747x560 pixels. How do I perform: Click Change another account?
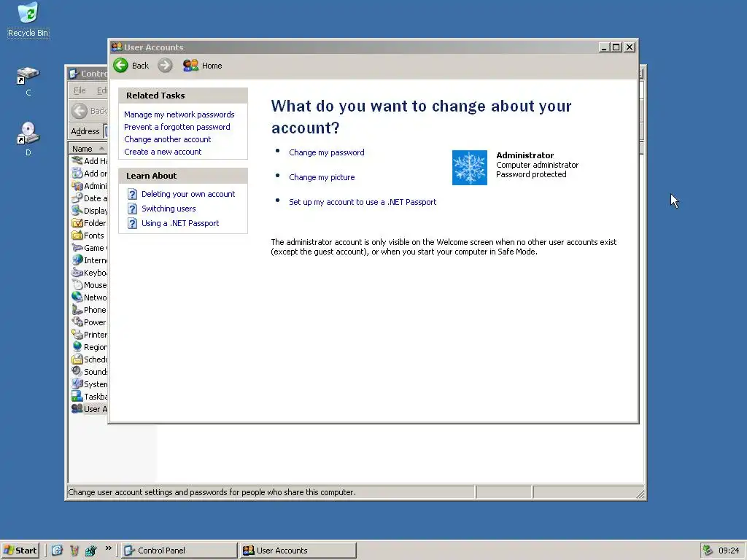click(x=168, y=139)
